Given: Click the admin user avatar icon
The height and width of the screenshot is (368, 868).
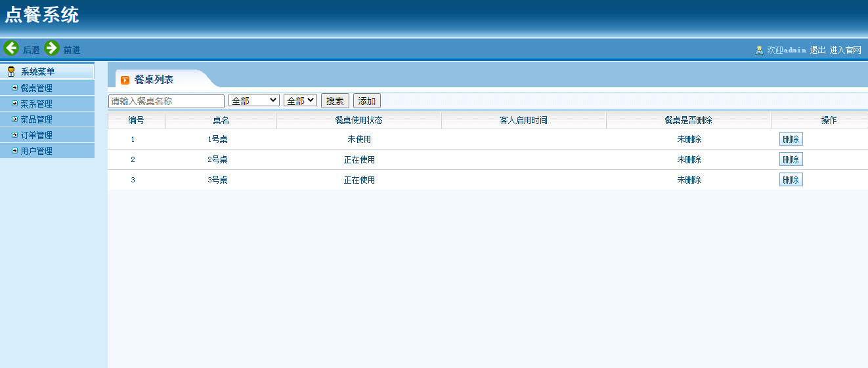Looking at the screenshot, I should [759, 50].
